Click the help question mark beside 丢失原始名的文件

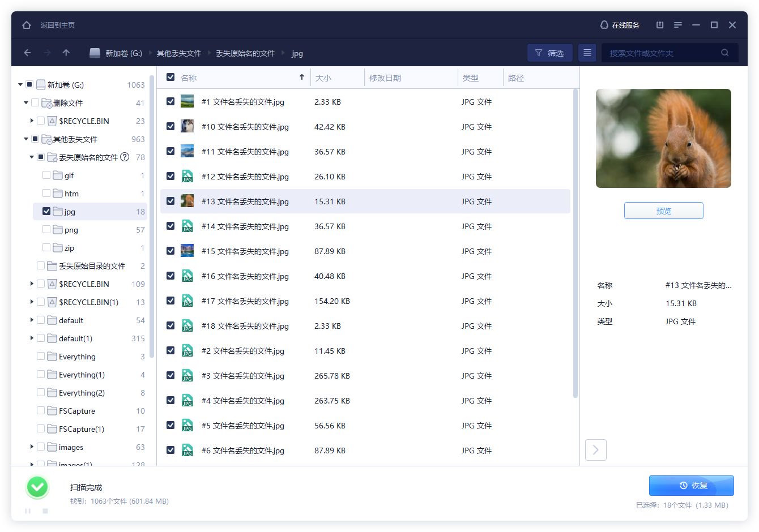(x=125, y=157)
